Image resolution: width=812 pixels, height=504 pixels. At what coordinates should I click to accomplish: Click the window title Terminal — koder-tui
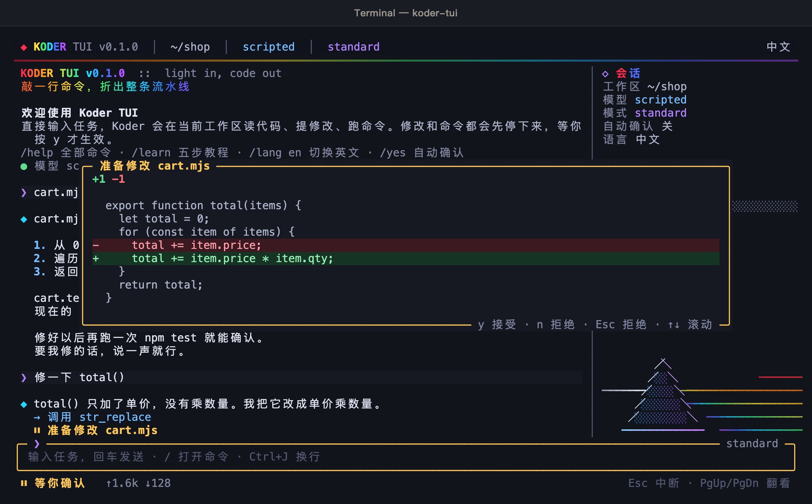tap(406, 13)
